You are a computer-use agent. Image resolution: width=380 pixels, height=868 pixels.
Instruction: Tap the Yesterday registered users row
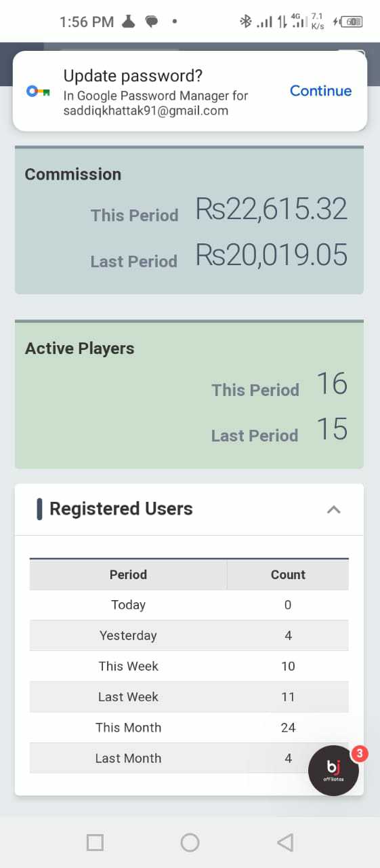coord(189,635)
